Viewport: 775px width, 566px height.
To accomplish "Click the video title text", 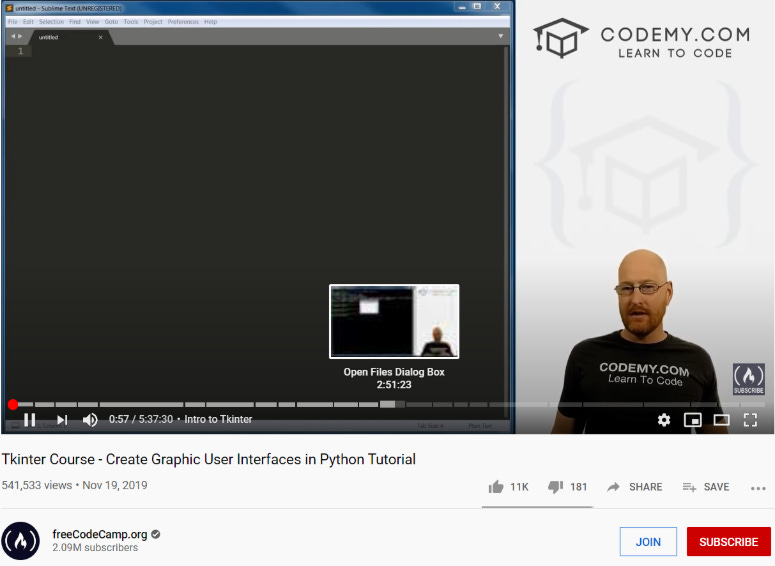I will click(x=209, y=459).
